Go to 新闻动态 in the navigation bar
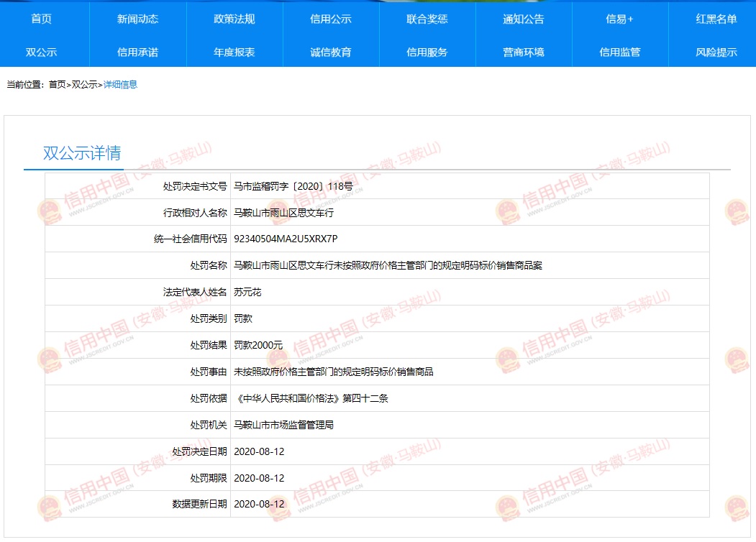Image resolution: width=756 pixels, height=542 pixels. [137, 19]
